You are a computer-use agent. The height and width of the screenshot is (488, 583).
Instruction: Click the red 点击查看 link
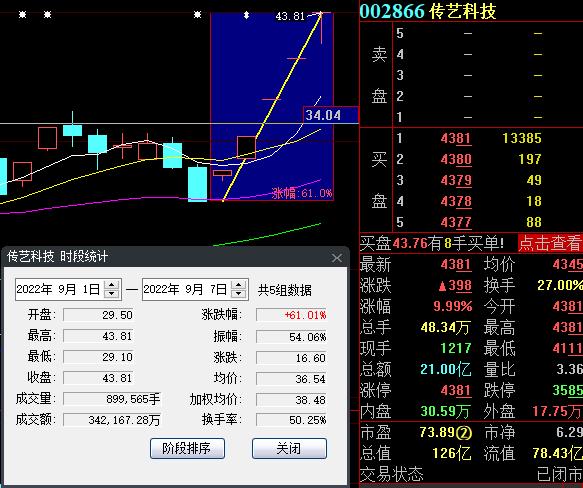(x=550, y=244)
